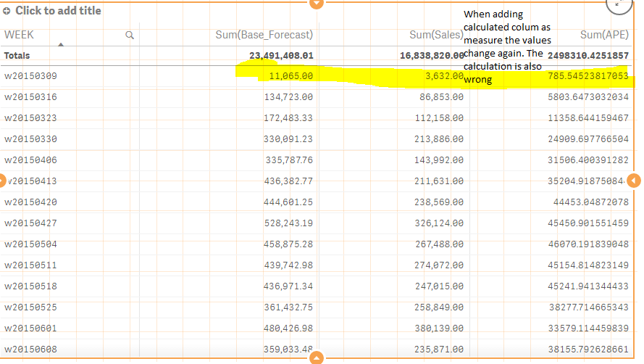Select week w20150309 row cell
Image resolution: width=644 pixels, height=364 pixels.
[x=31, y=75]
